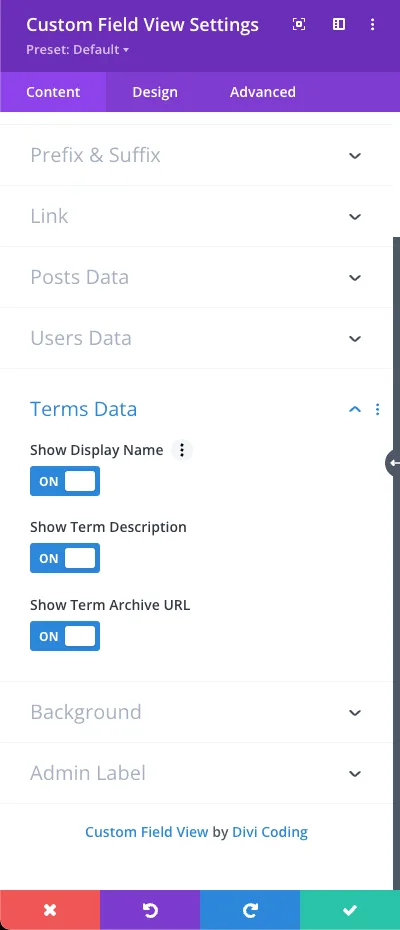Toggle Show Term Description switch
This screenshot has height=930, width=400.
pyautogui.click(x=65, y=558)
